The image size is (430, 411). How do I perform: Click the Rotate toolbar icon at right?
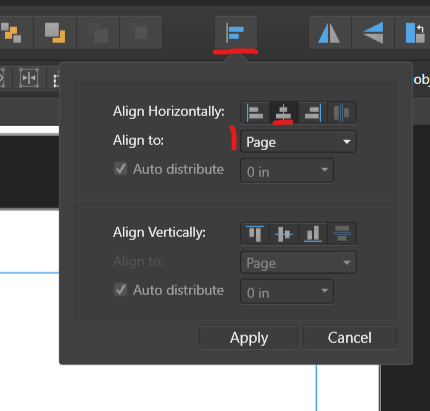(x=414, y=33)
